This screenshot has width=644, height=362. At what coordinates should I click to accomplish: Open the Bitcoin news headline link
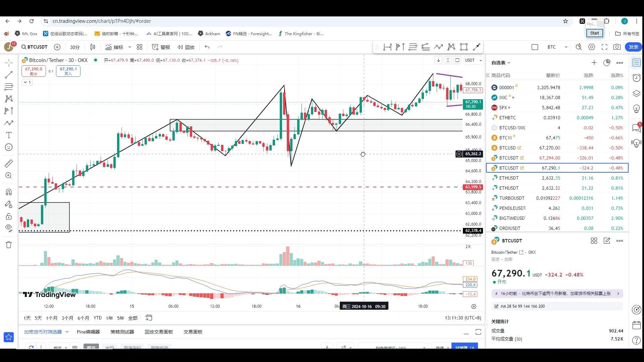coord(557,293)
